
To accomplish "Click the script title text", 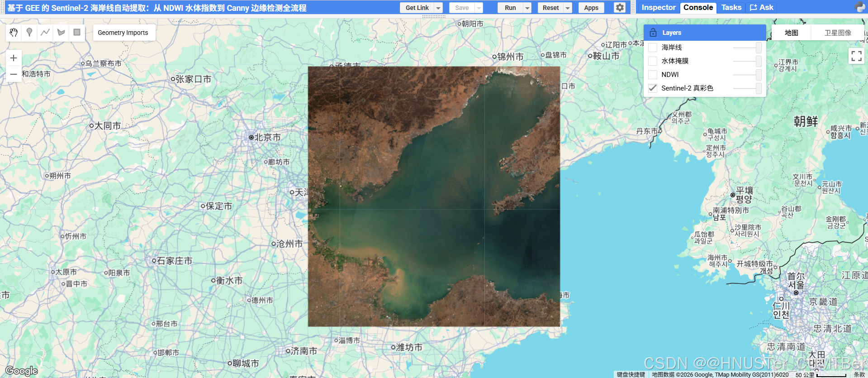I will click(157, 8).
